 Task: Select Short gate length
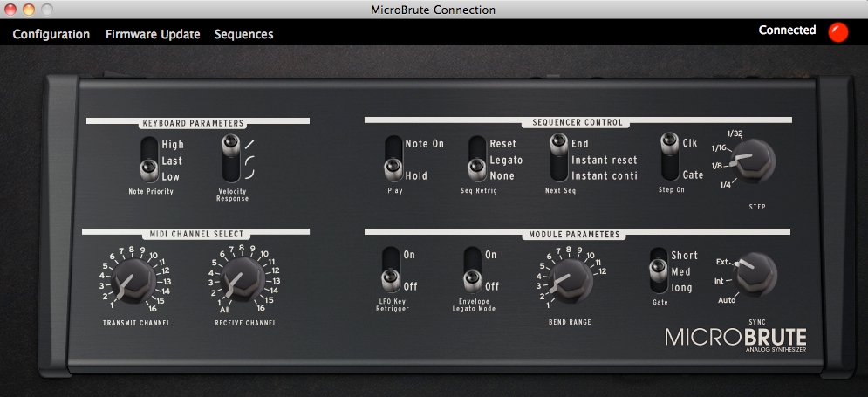(x=684, y=256)
